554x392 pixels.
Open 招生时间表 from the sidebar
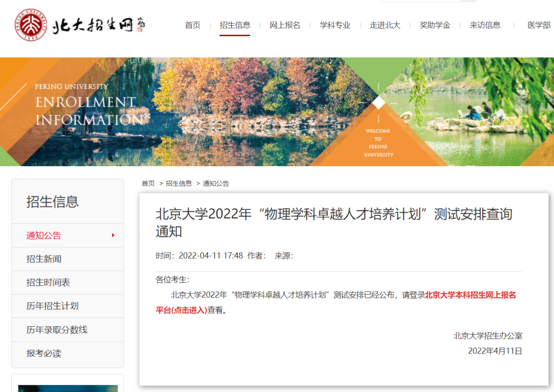point(48,283)
